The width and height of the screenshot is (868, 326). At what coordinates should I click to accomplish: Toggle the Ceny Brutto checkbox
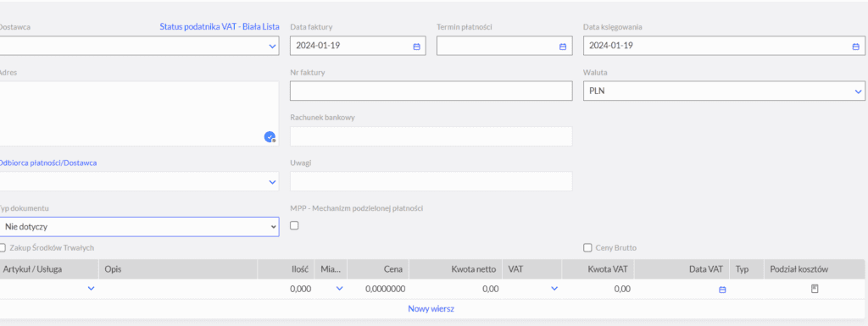[x=587, y=248]
